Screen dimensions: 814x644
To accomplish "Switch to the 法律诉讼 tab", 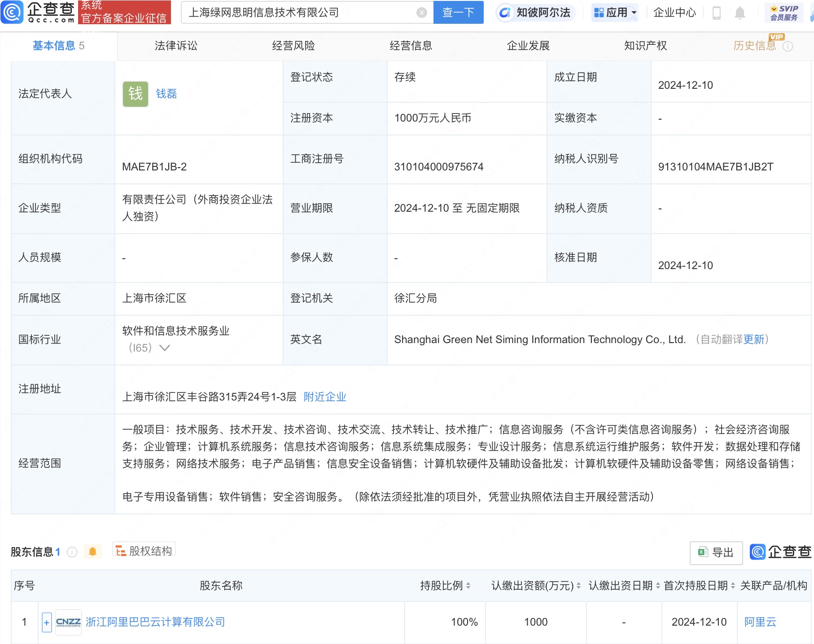I will coord(176,46).
